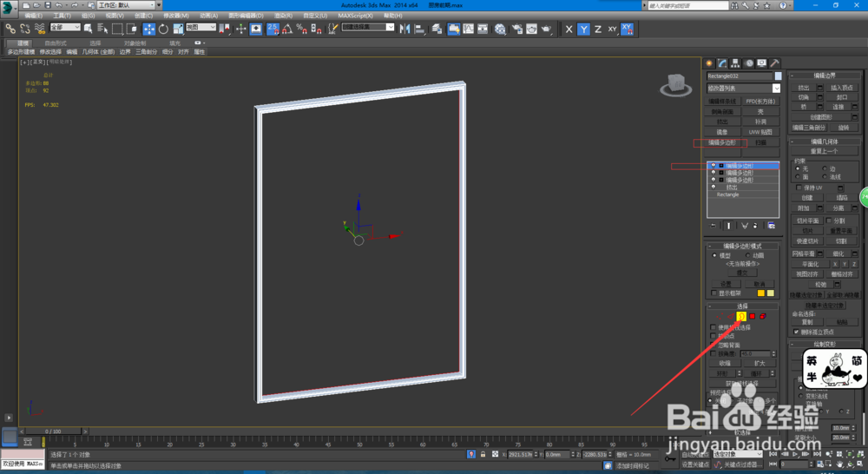Click the 编辑三角剖分 button
This screenshot has height=474, width=868.
pos(809,128)
